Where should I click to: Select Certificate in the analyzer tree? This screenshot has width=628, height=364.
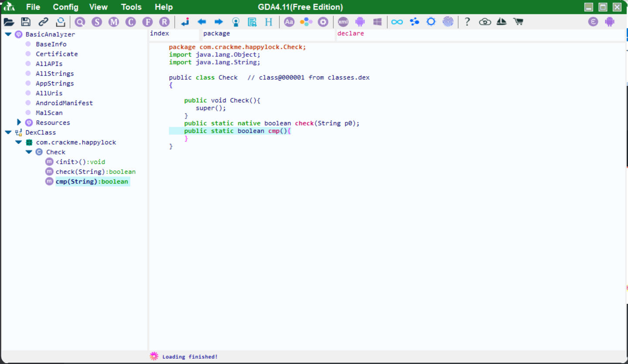coord(57,54)
